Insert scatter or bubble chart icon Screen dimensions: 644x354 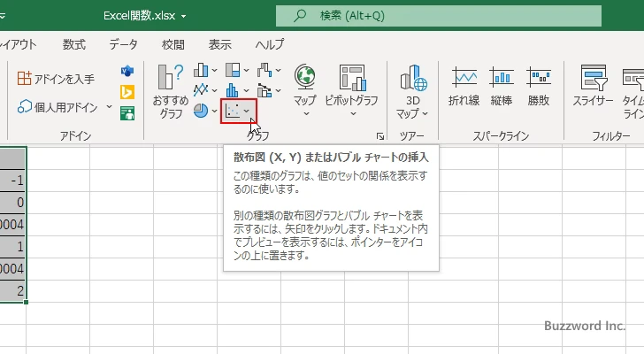click(x=233, y=111)
